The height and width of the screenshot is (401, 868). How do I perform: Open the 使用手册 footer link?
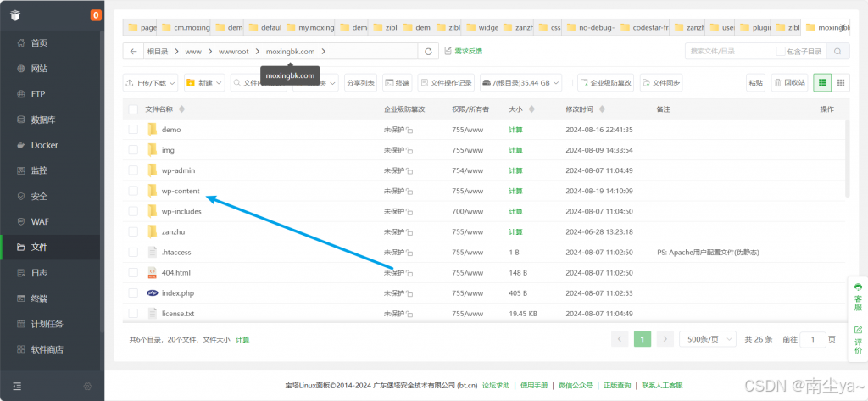click(534, 386)
